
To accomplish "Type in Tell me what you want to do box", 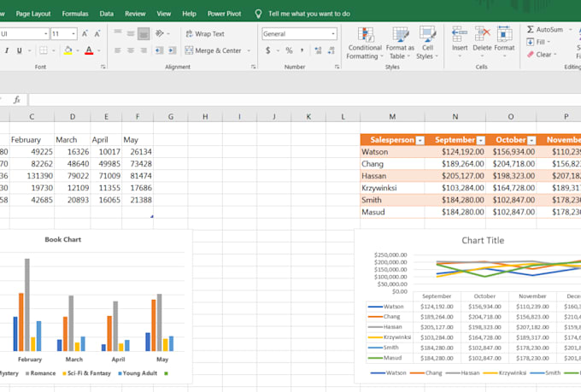I will 309,14.
